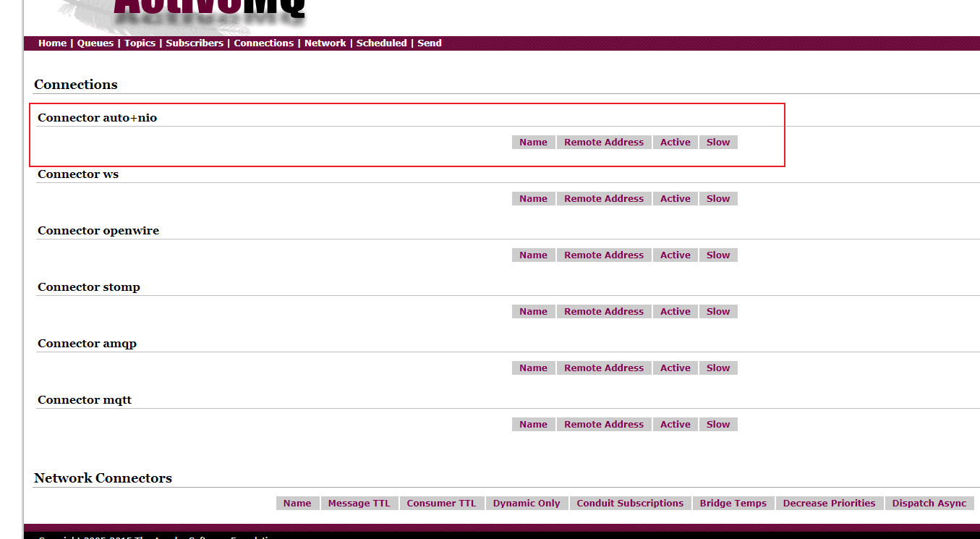This screenshot has height=539, width=980.
Task: Go to the Queues page
Action: (95, 43)
